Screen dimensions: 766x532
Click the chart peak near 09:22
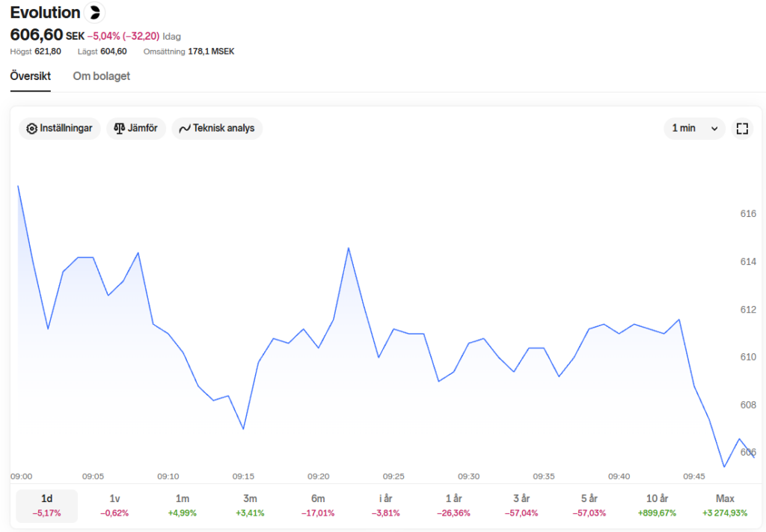[x=348, y=248]
